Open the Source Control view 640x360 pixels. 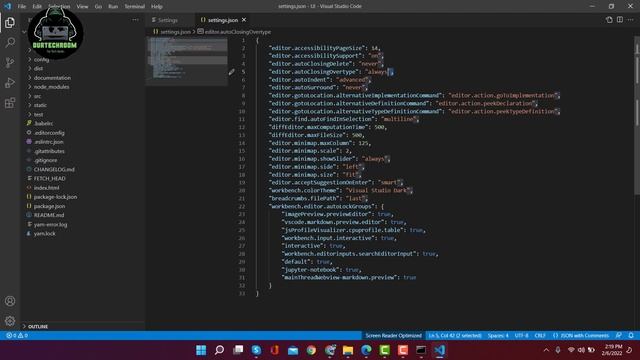[10, 62]
